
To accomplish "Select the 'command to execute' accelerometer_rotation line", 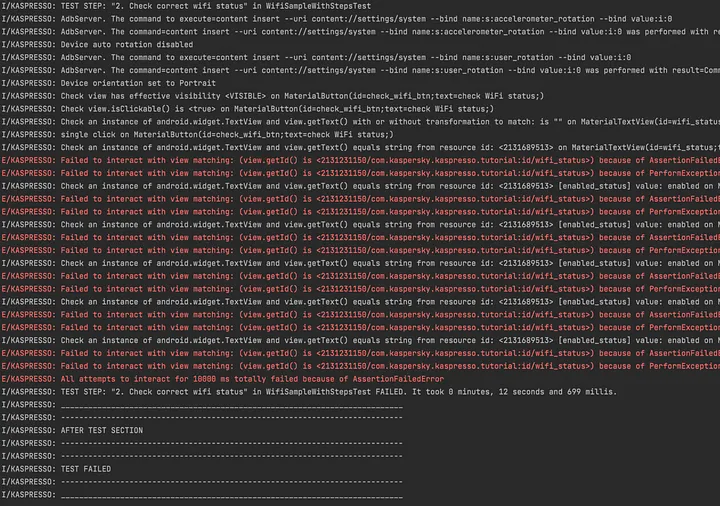I will click(x=337, y=19).
